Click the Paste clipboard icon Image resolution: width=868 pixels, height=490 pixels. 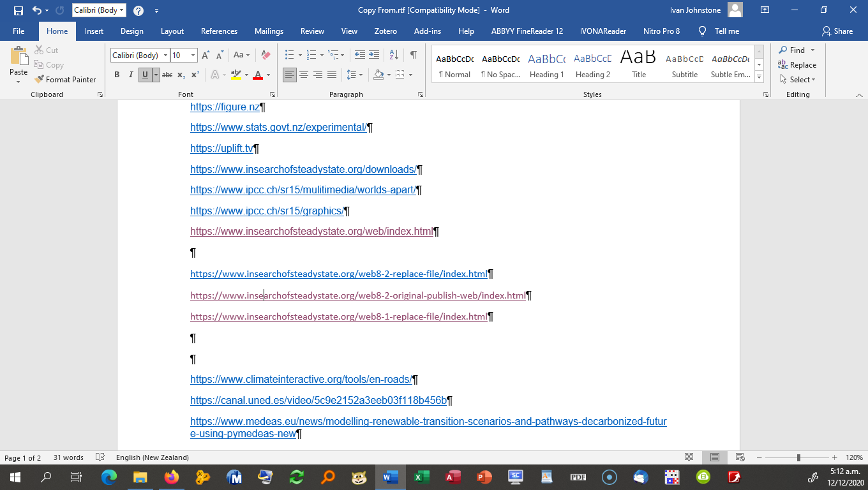19,56
